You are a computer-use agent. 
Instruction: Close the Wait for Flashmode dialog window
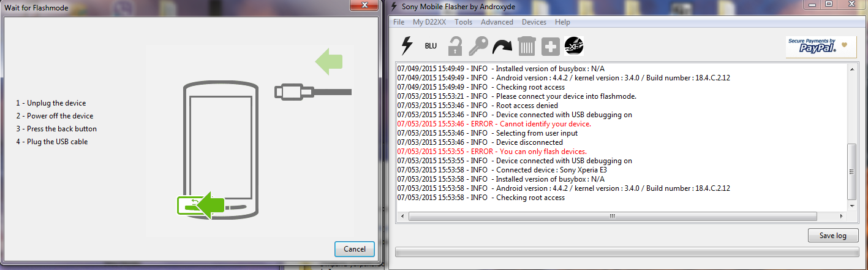(x=365, y=5)
